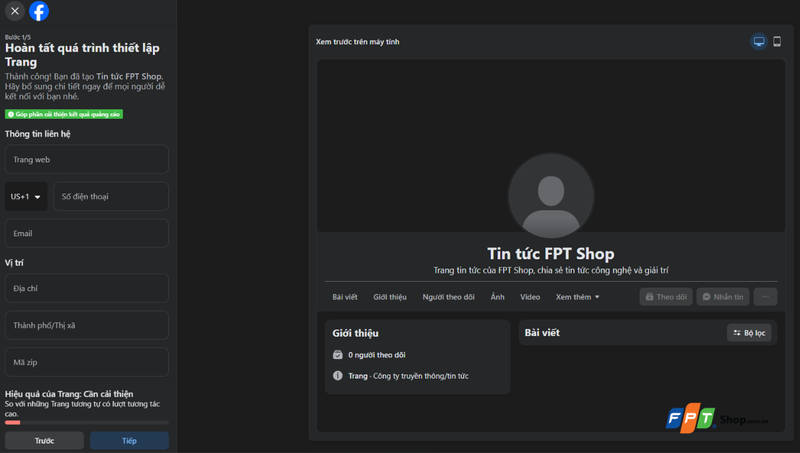800x453 pixels.
Task: Open the Ảnh tab
Action: 497,297
